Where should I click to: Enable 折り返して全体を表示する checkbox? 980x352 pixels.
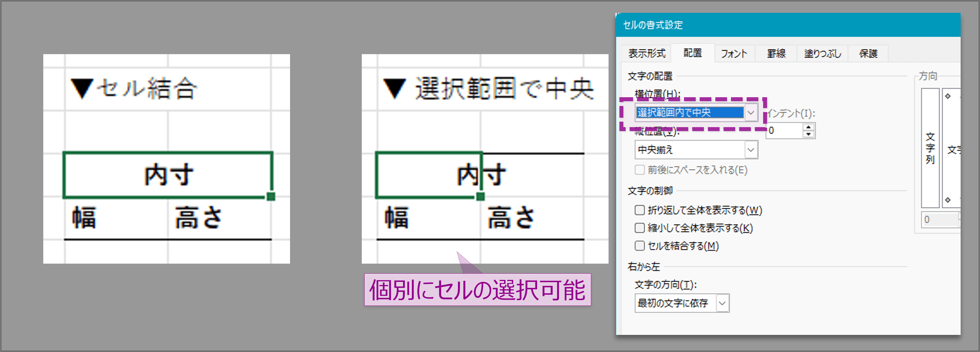pyautogui.click(x=640, y=210)
